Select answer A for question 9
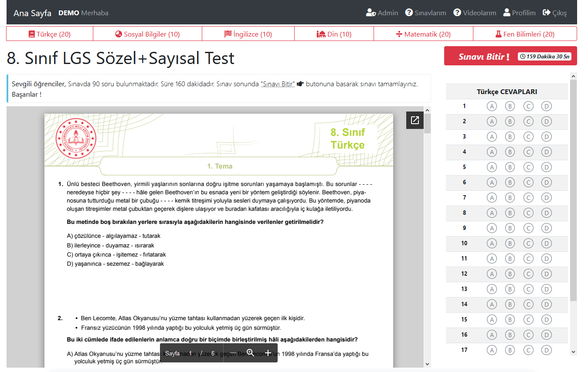The image size is (588, 372). [x=492, y=228]
